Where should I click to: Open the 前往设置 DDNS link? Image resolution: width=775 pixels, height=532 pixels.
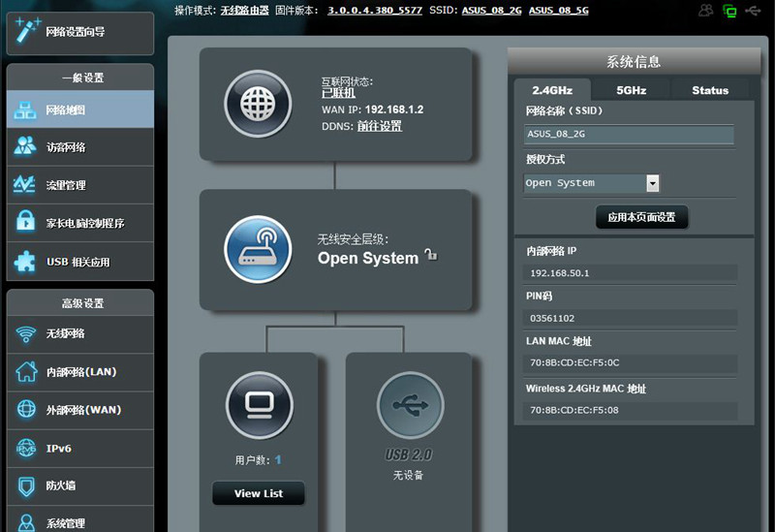point(379,126)
